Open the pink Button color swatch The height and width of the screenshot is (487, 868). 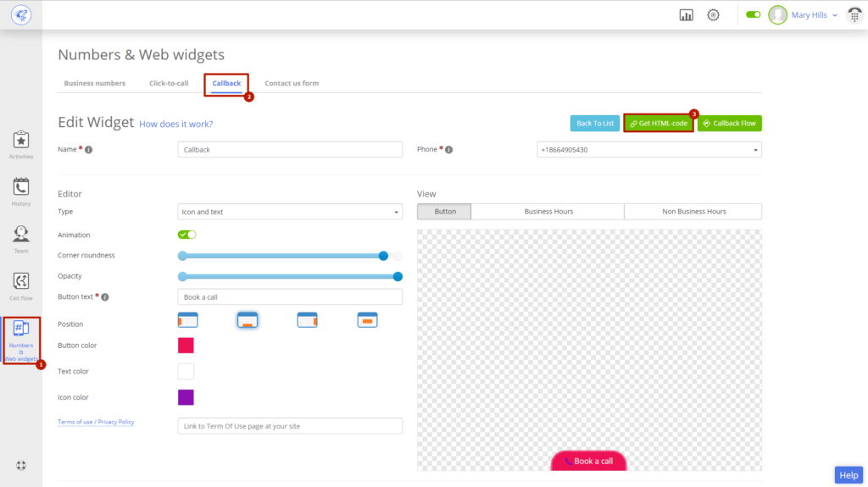tap(186, 346)
